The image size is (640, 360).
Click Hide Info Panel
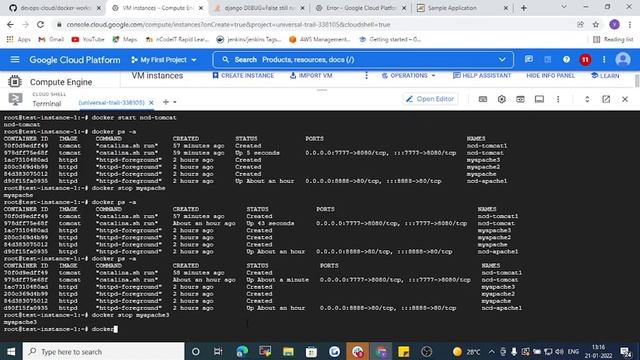click(x=550, y=76)
